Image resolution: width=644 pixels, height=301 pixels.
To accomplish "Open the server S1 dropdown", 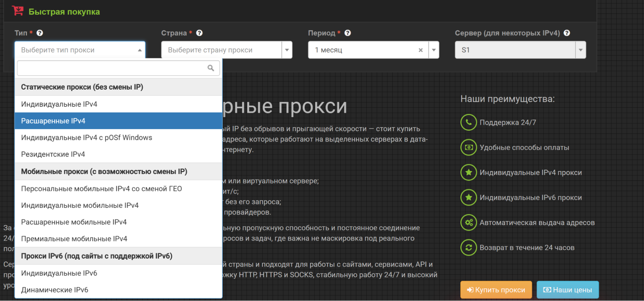I will (x=581, y=50).
